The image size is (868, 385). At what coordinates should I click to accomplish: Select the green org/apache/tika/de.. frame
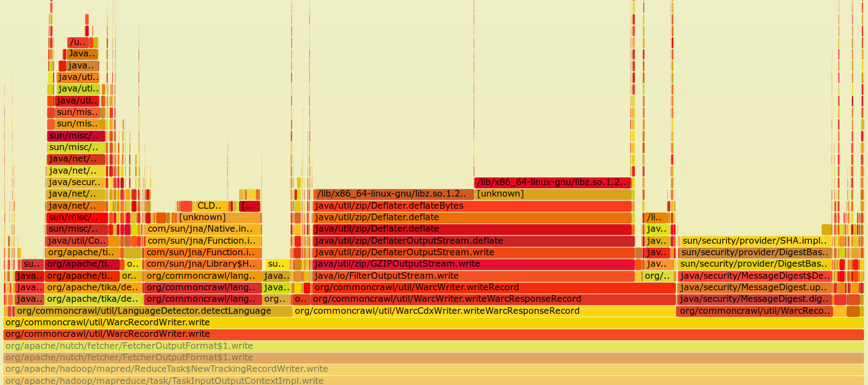[x=94, y=299]
